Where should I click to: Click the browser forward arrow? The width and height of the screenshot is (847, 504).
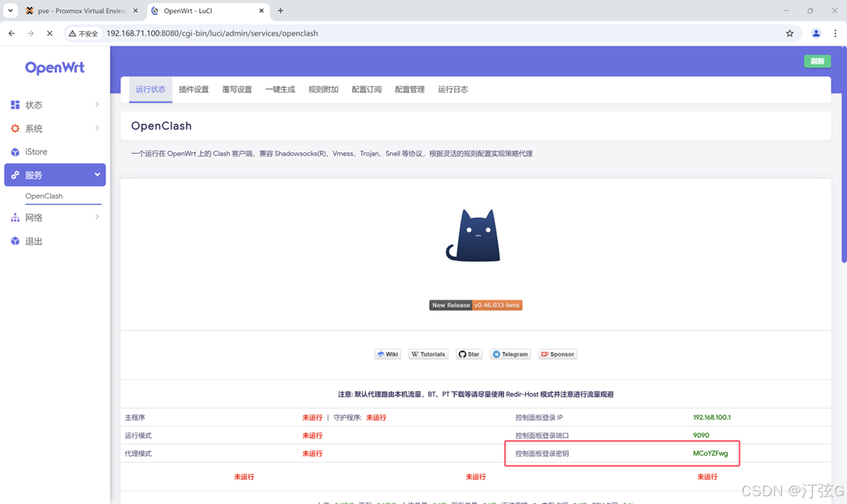[31, 33]
